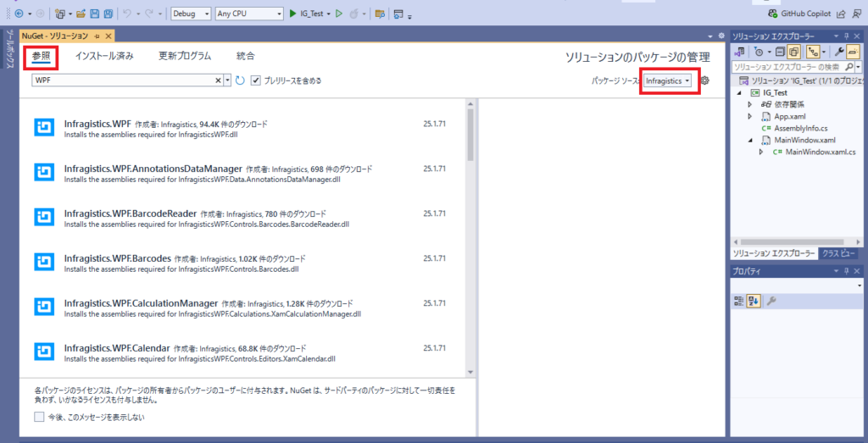Expand the MainWindow.xaml.cs node

pyautogui.click(x=762, y=152)
